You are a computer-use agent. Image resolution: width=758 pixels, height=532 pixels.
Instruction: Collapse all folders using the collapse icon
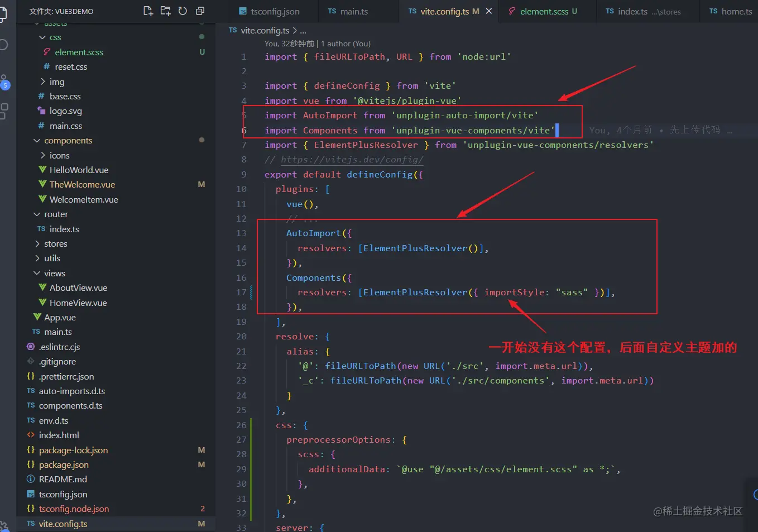coord(200,11)
